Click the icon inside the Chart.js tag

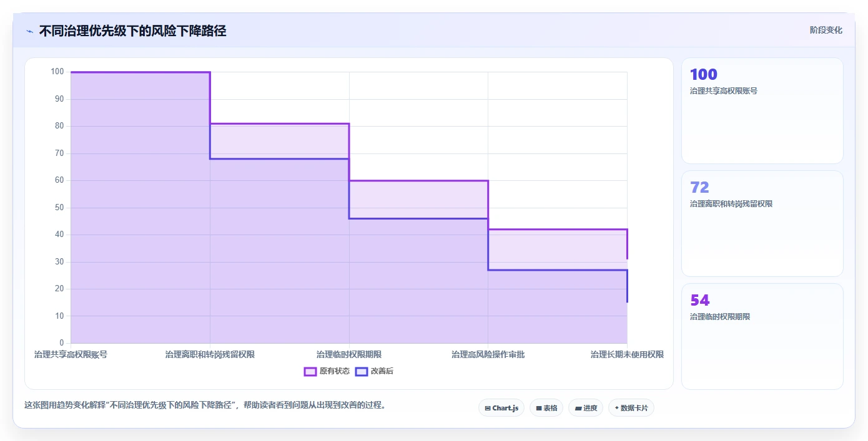(x=488, y=409)
